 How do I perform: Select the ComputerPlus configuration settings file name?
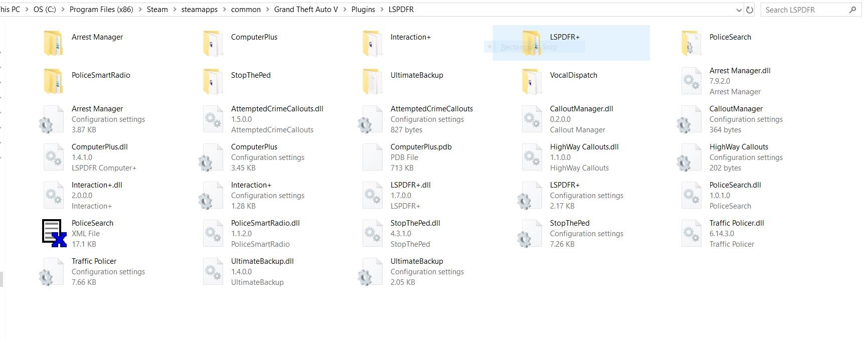254,147
